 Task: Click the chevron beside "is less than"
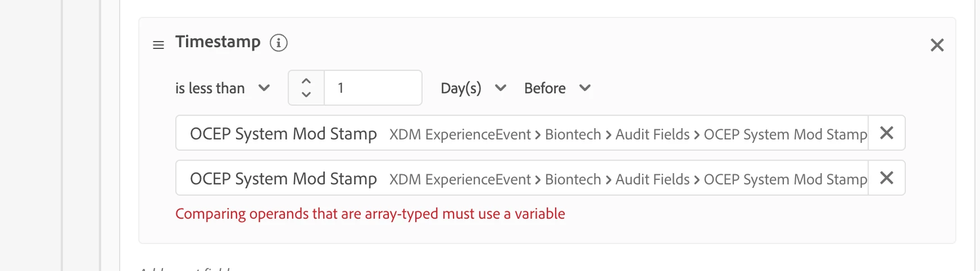pos(264,88)
